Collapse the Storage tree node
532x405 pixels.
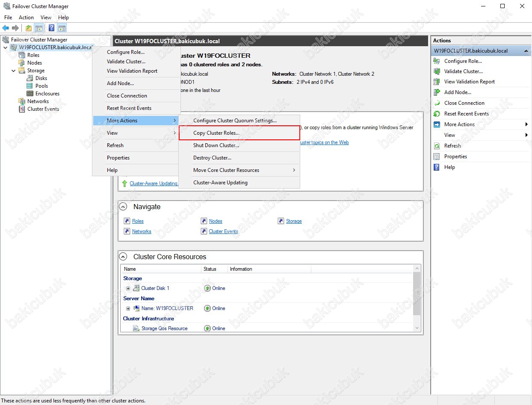(x=13, y=71)
